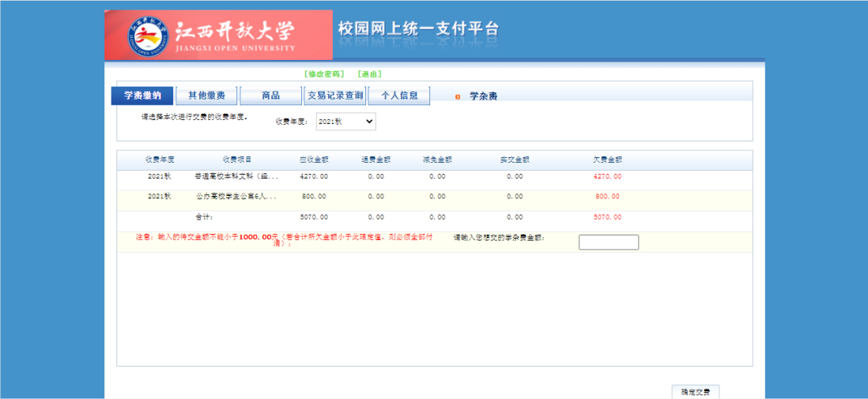Click the 校园网上统一支付平台 banner title

click(418, 29)
